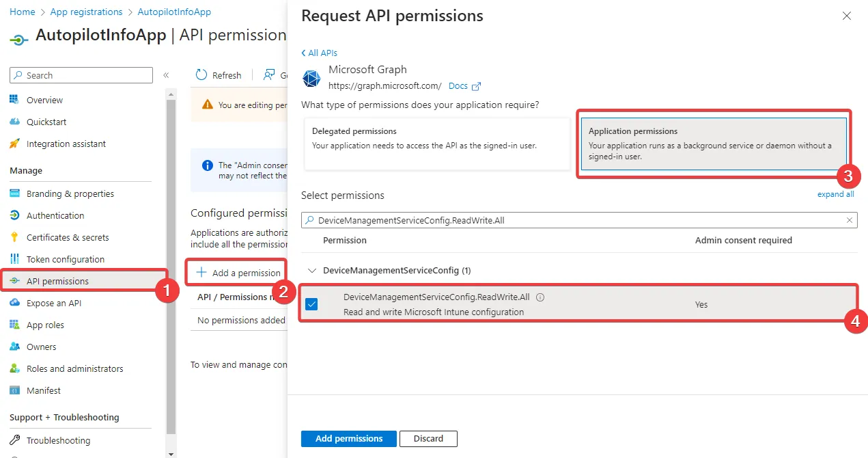Click the external link icon beside Docs
The height and width of the screenshot is (458, 868).
point(477,86)
